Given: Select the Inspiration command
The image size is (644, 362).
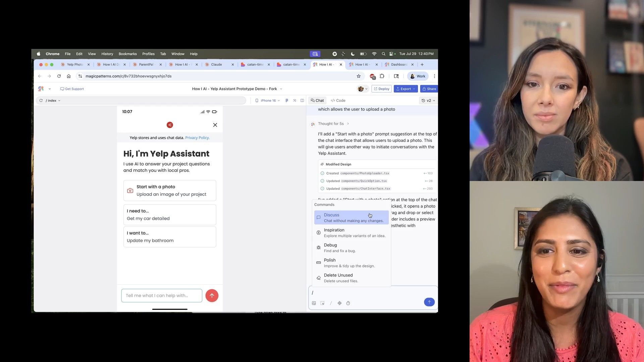Looking at the screenshot, I should 351,233.
